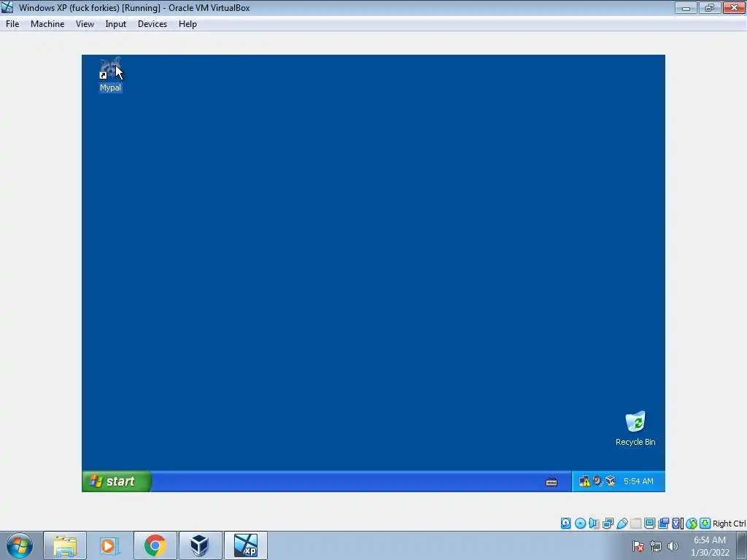This screenshot has width=747, height=560.
Task: Open the Action Center flag tray icon
Action: (x=638, y=546)
